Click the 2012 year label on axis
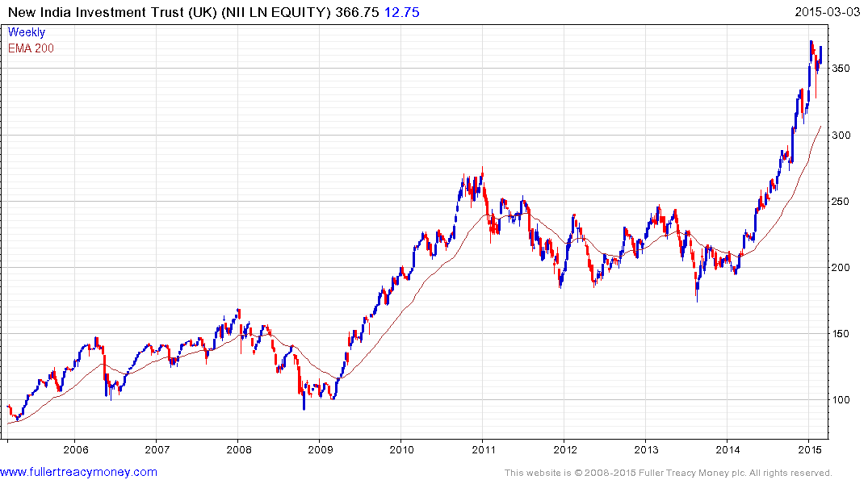The width and height of the screenshot is (868, 484). [565, 449]
